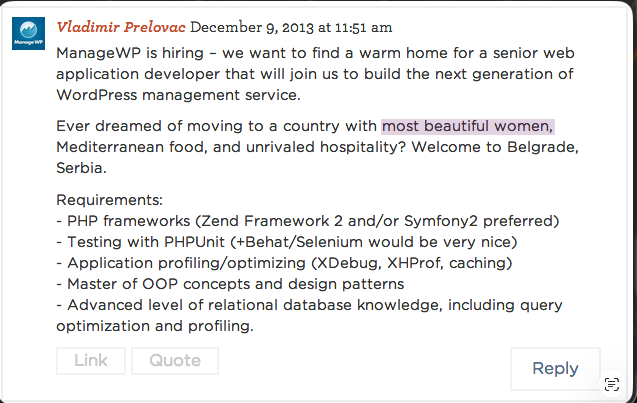Click the PHP frameworks requirement line
This screenshot has height=403, width=637.
pos(307,221)
